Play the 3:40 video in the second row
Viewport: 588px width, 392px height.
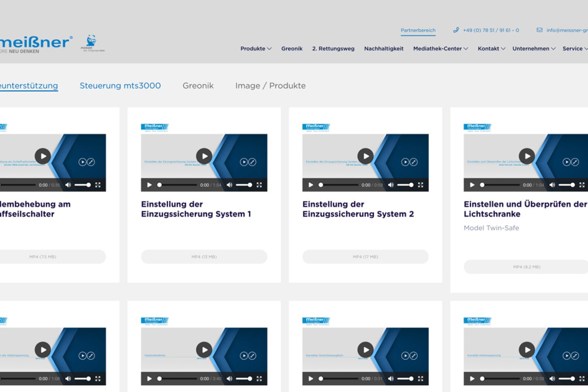coord(204,350)
